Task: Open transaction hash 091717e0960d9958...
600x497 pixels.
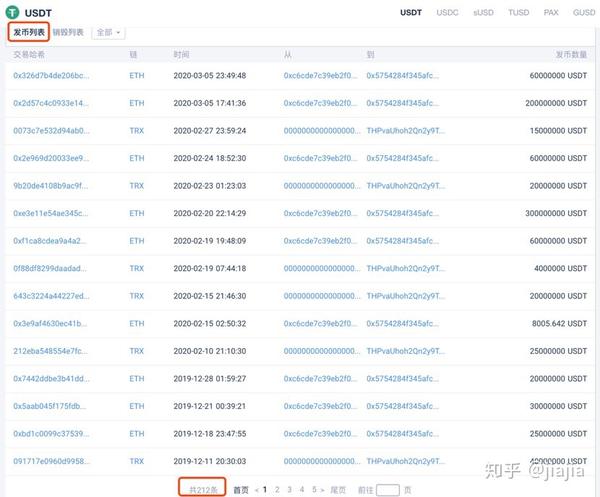Action: pos(52,461)
